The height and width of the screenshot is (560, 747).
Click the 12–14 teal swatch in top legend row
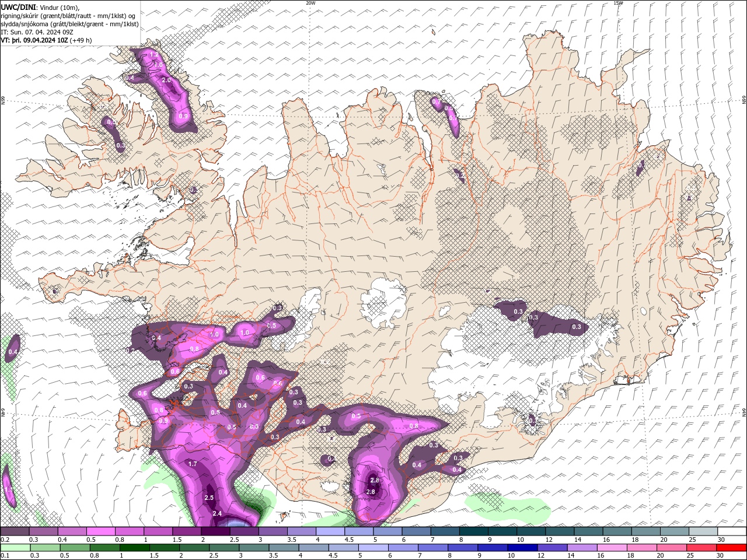560,531
